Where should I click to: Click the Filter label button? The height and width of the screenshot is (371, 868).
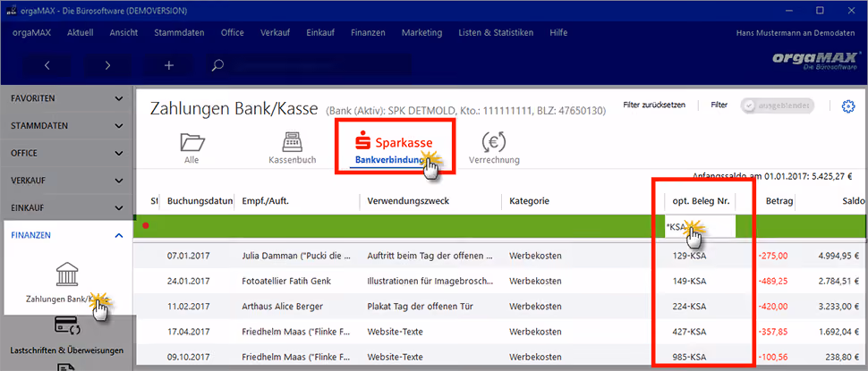click(x=719, y=105)
